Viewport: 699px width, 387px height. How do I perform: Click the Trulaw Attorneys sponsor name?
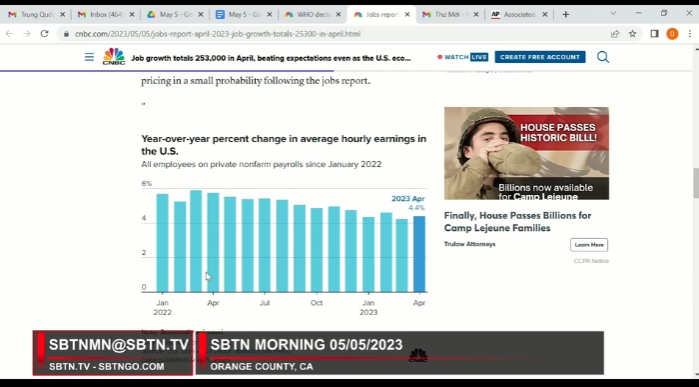[x=470, y=244]
